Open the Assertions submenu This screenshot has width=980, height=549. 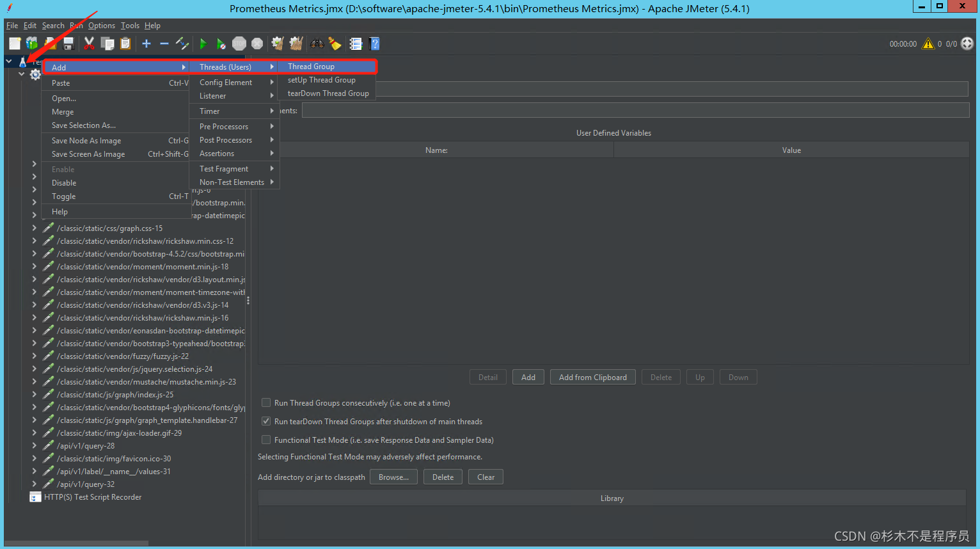234,154
